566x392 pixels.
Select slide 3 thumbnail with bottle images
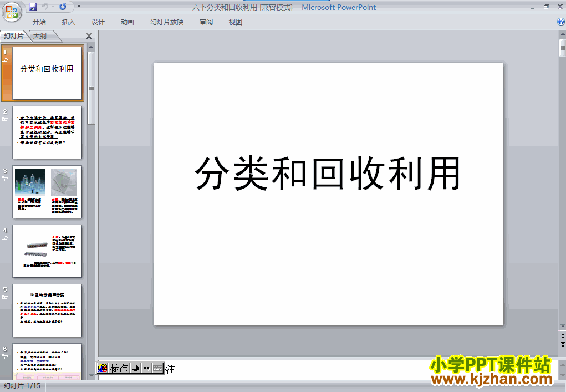tap(47, 192)
